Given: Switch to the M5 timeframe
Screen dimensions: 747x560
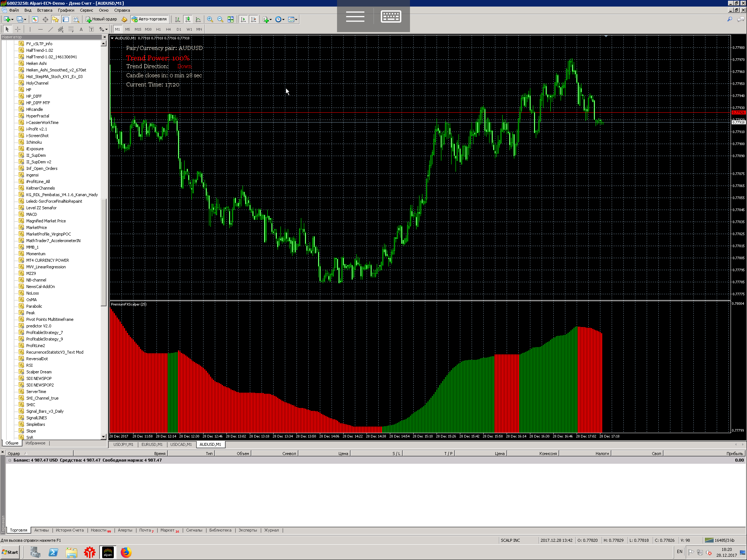Looking at the screenshot, I should [127, 29].
